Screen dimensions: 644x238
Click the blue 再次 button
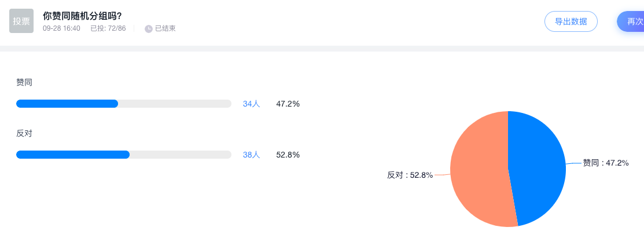[632, 22]
